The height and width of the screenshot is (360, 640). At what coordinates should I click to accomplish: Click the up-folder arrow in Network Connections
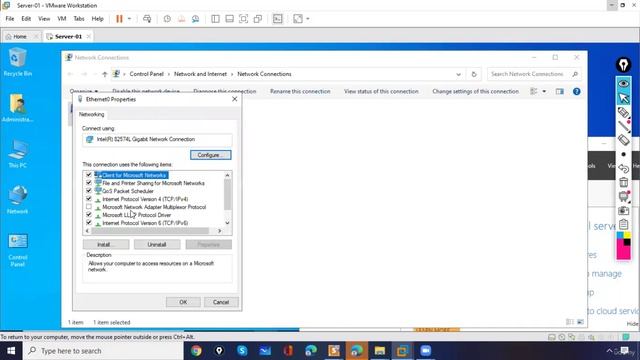(x=104, y=74)
